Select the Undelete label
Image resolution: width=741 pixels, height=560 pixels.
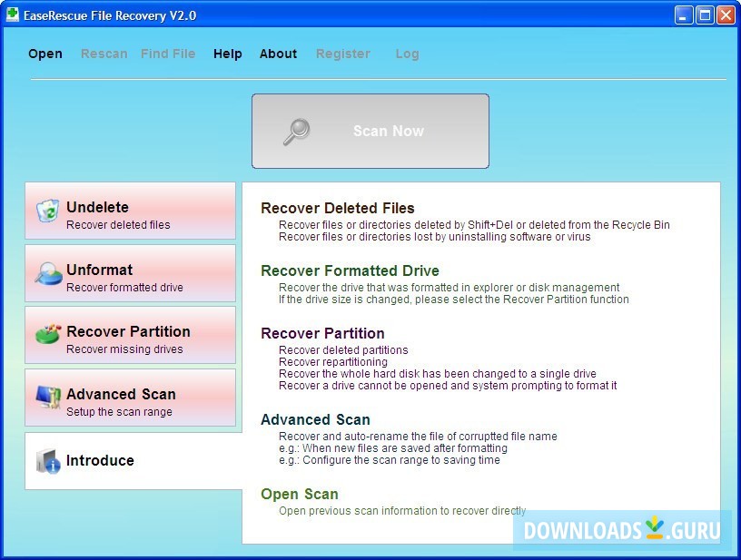coord(97,207)
